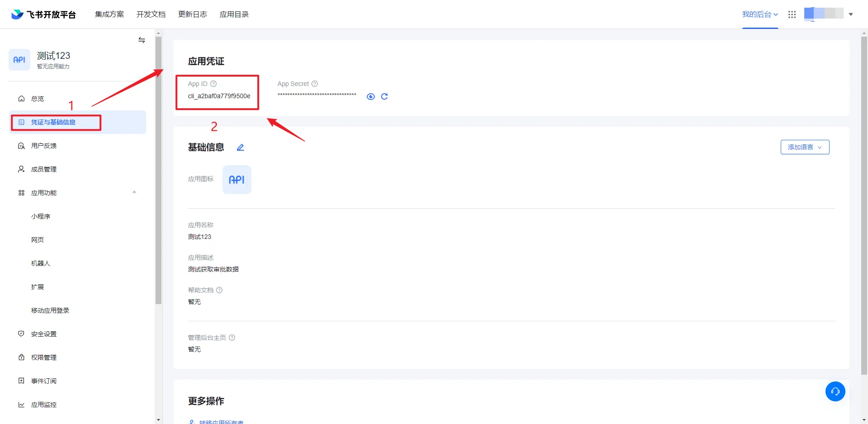Viewport: 868px width, 424px height.
Task: Click the refresh App Secret icon
Action: point(384,96)
